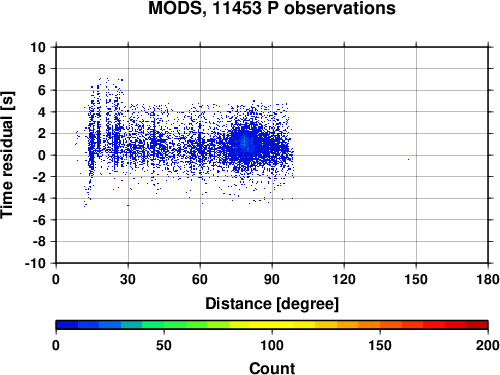
Task: Click x-axis tick label 90
Action: pyautogui.click(x=272, y=279)
